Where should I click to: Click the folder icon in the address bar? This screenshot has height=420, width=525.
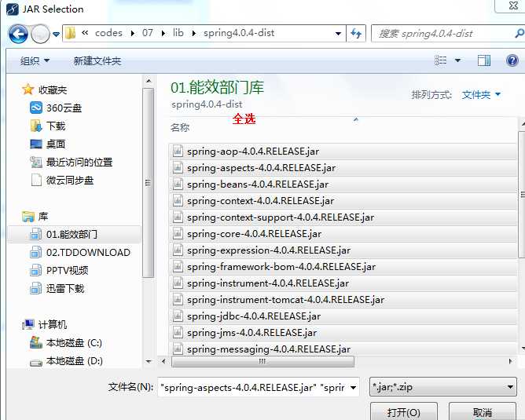[70, 33]
